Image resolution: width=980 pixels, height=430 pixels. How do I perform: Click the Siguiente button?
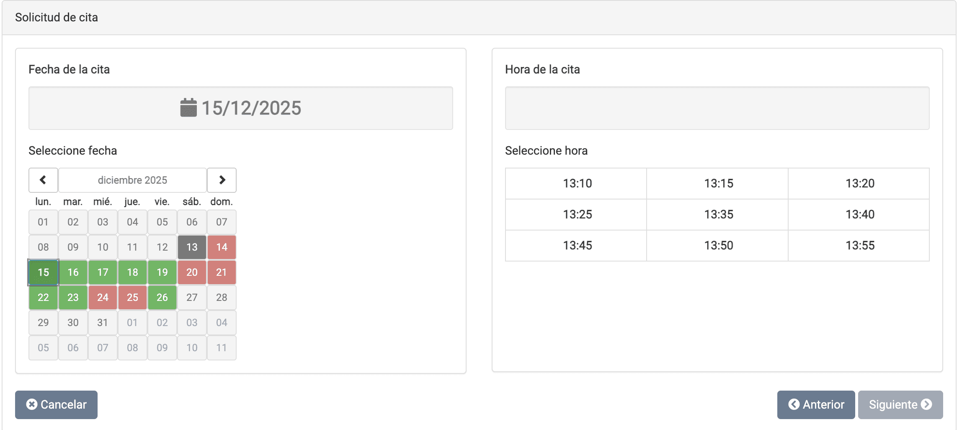tap(900, 404)
